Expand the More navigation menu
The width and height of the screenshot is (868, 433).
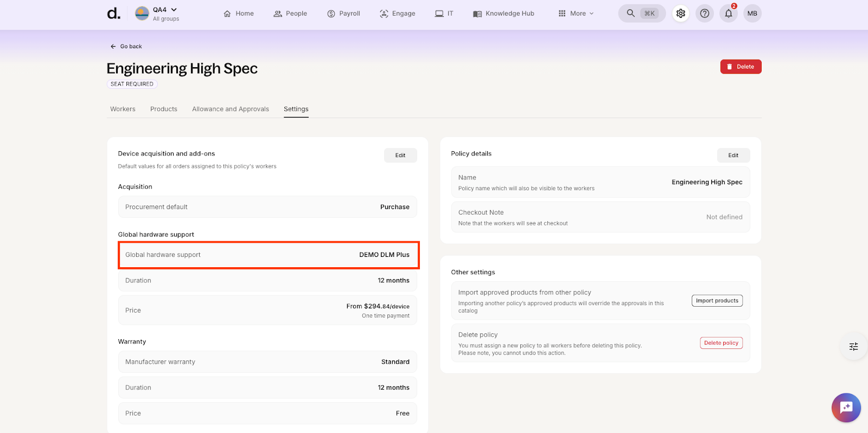tap(576, 14)
